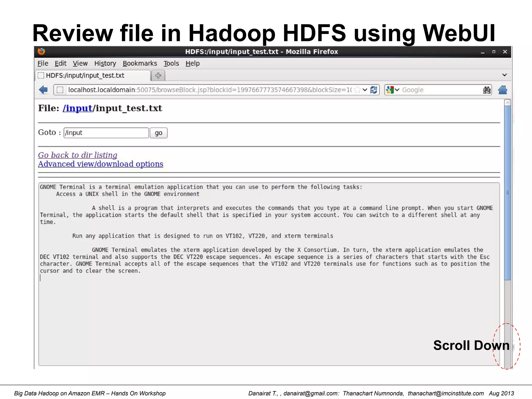Go back with the blue arrow button
This screenshot has height=399, width=532.
(43, 90)
